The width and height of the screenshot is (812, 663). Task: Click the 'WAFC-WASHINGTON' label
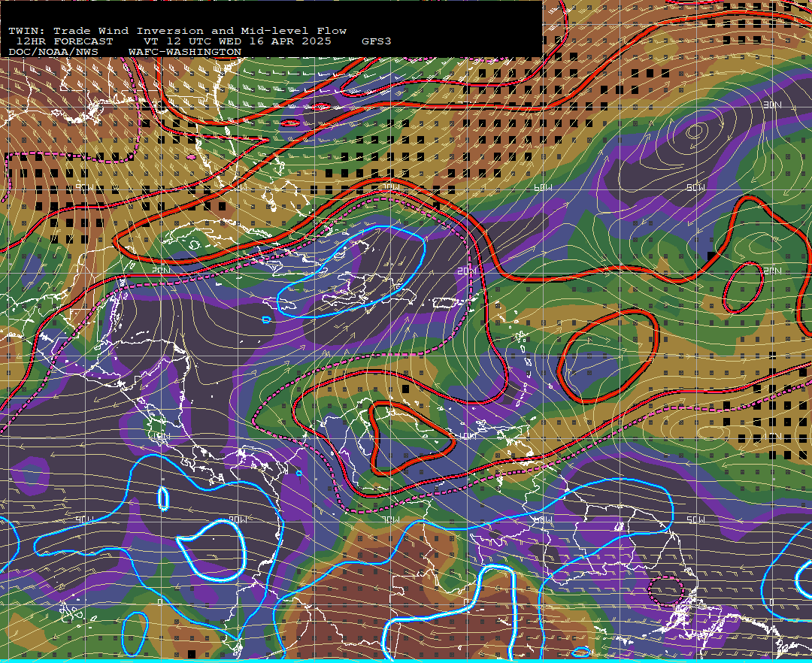[x=185, y=53]
